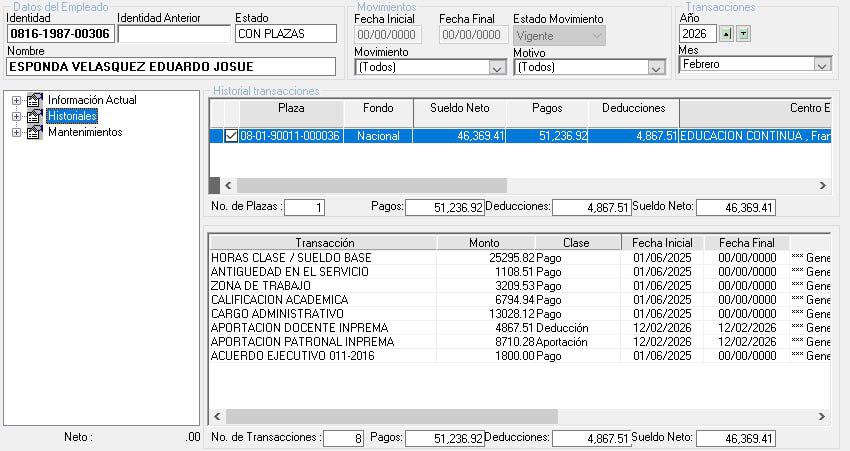Viewport: 850px width, 451px height.
Task: Expand the Información Actual tree node
Action: pos(16,100)
